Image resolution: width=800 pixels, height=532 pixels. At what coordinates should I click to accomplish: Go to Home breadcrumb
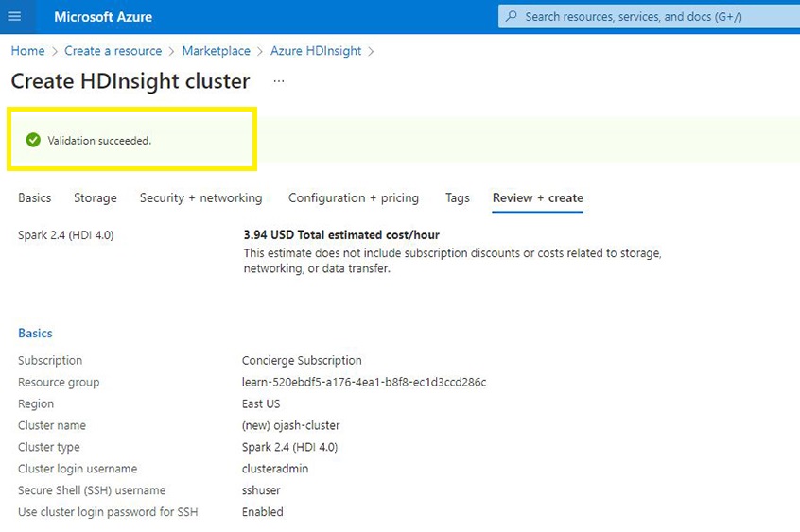28,51
